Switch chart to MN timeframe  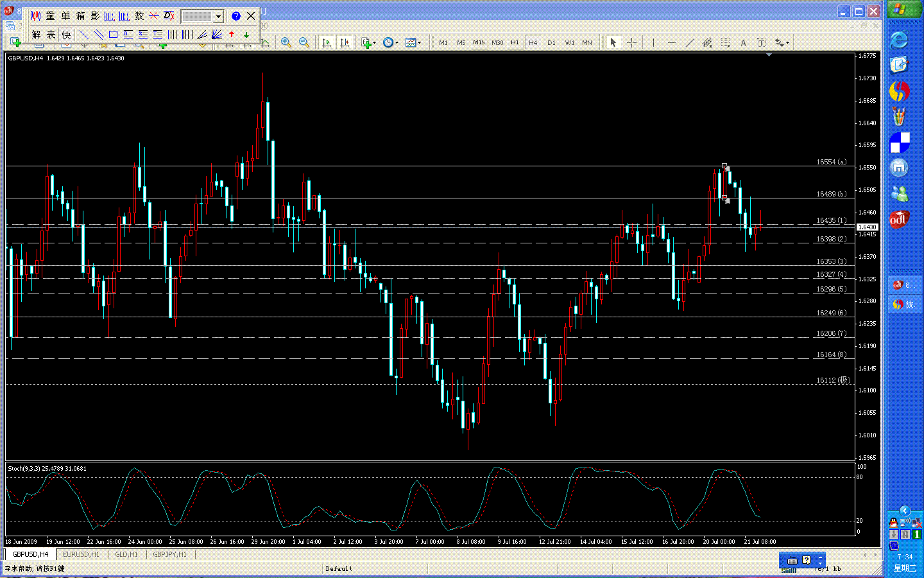587,42
